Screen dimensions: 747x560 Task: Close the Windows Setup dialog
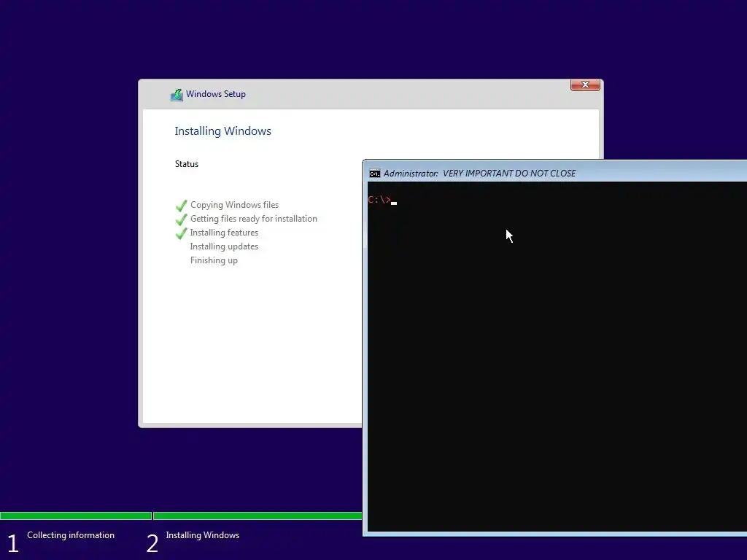[x=585, y=85]
